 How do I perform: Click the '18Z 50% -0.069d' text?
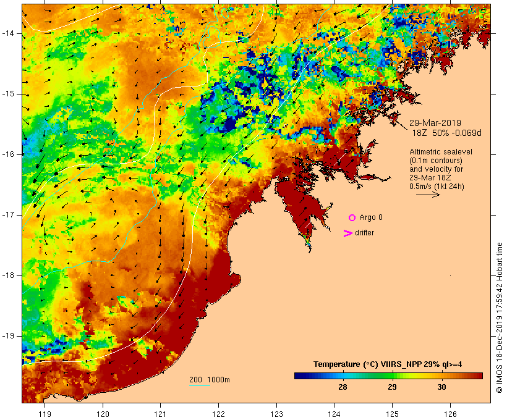[x=447, y=133]
